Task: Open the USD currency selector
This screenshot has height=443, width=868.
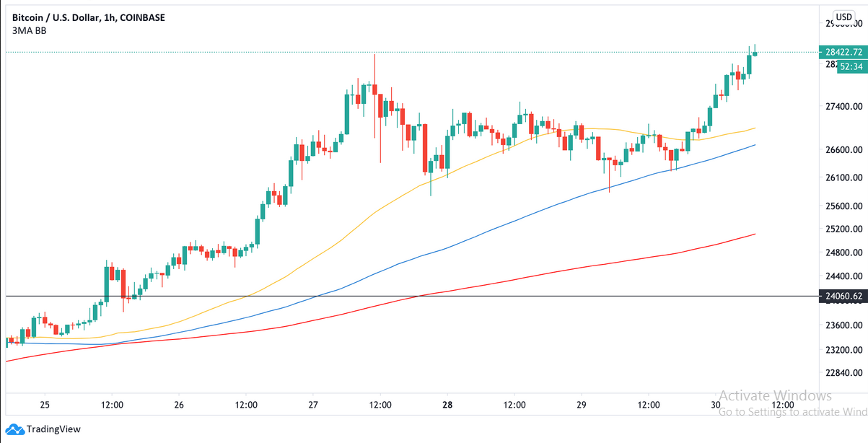Action: pos(843,17)
